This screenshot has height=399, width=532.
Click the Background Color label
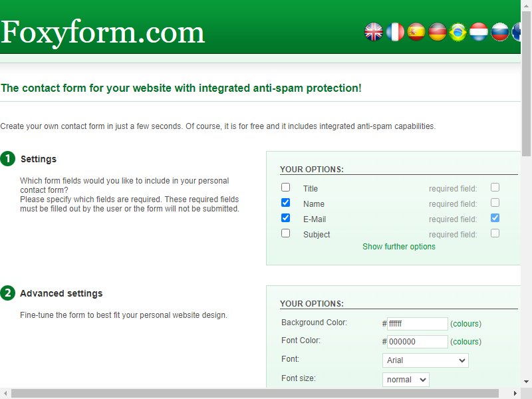pos(314,323)
